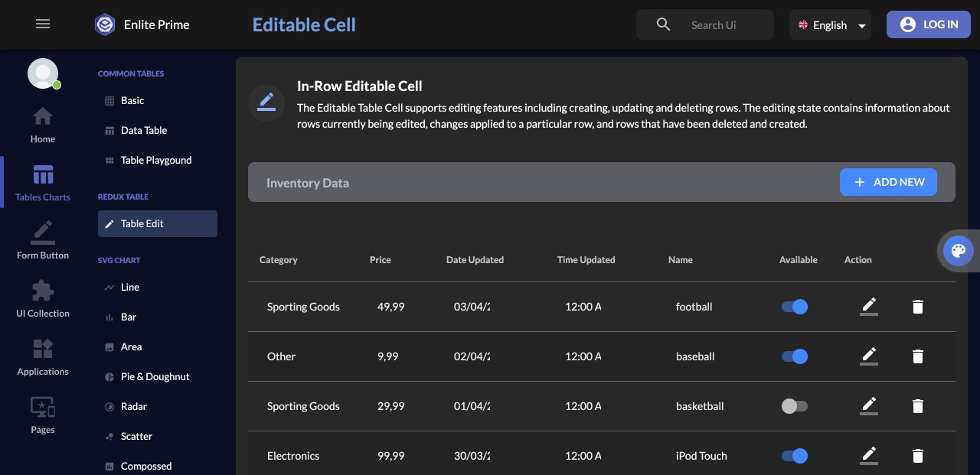Click the palette theme icon
980x475 pixels.
pyautogui.click(x=958, y=250)
